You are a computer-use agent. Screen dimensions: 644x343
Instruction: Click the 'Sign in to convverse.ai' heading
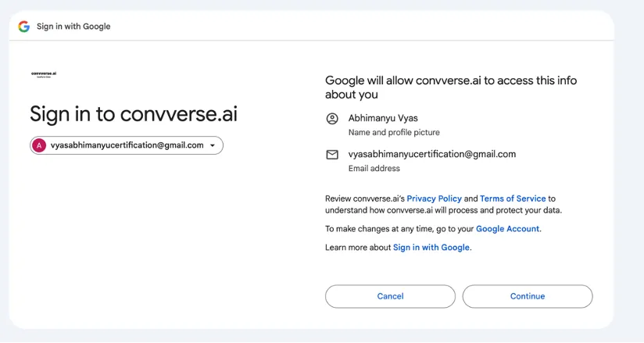[x=134, y=114]
